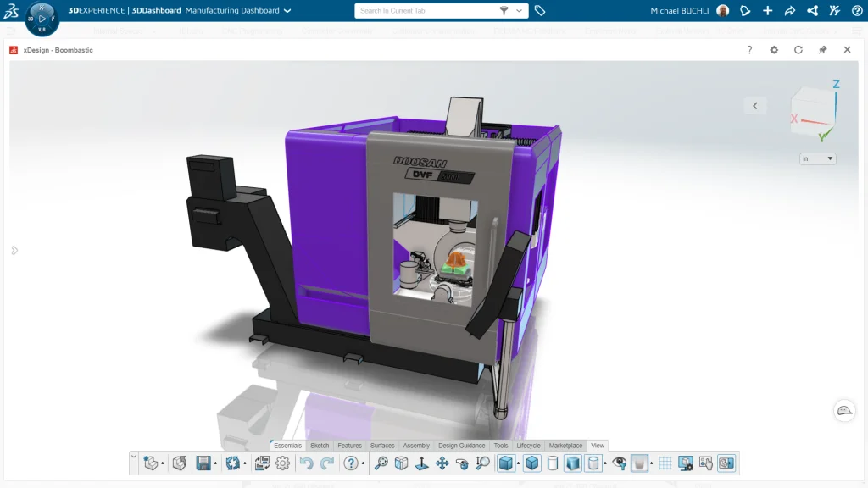
Task: Click the Zoom to fit magnifier icon
Action: pos(381,463)
